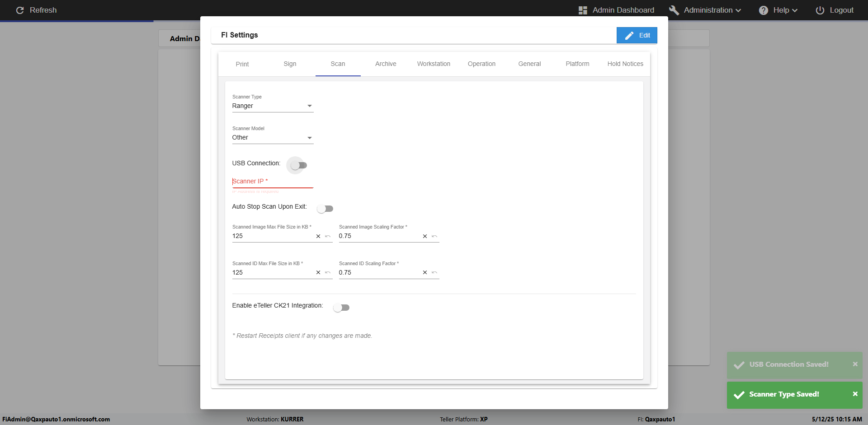The height and width of the screenshot is (425, 868).
Task: Focus the Scanned Image Scaling Factor field
Action: [379, 236]
